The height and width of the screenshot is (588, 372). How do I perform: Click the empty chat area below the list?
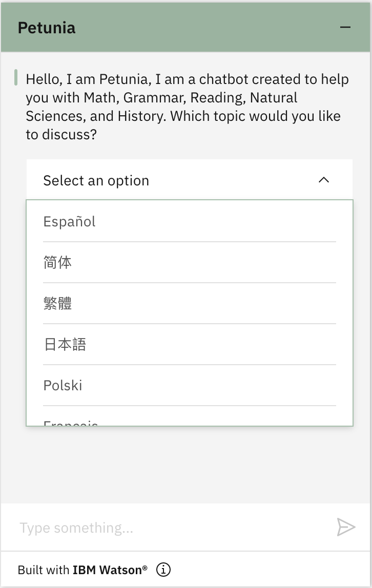pos(185,465)
